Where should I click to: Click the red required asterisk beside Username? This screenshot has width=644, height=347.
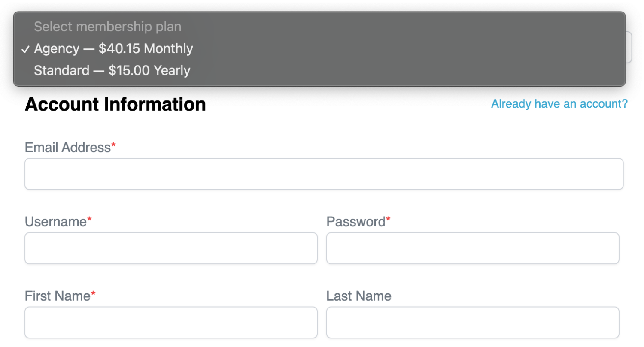coord(90,220)
